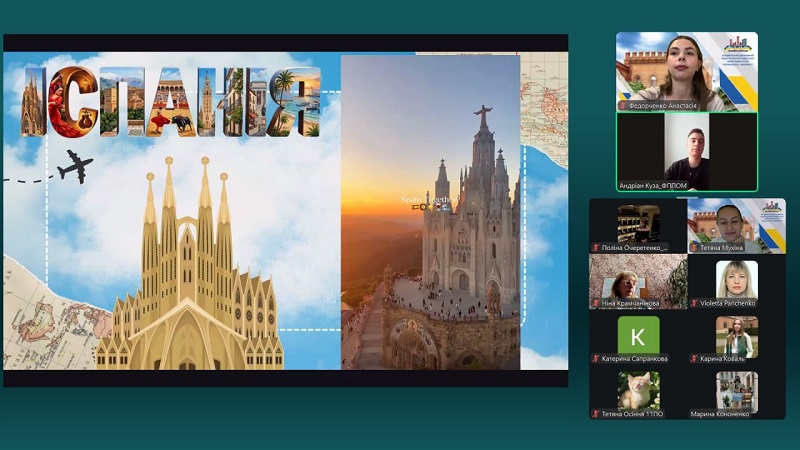Screen dimensions: 800x450
Task: Click the muted mic icon beside Тетяна Мухіна
Action: pyautogui.click(x=695, y=247)
